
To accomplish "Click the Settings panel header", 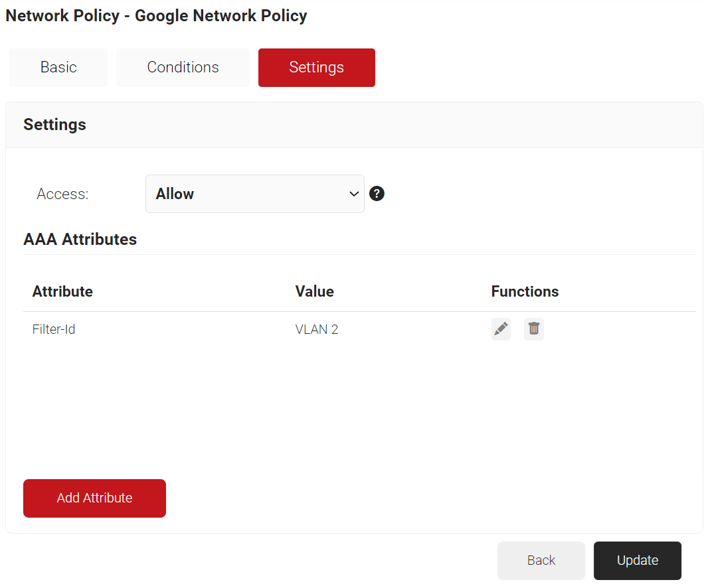I will pyautogui.click(x=54, y=125).
